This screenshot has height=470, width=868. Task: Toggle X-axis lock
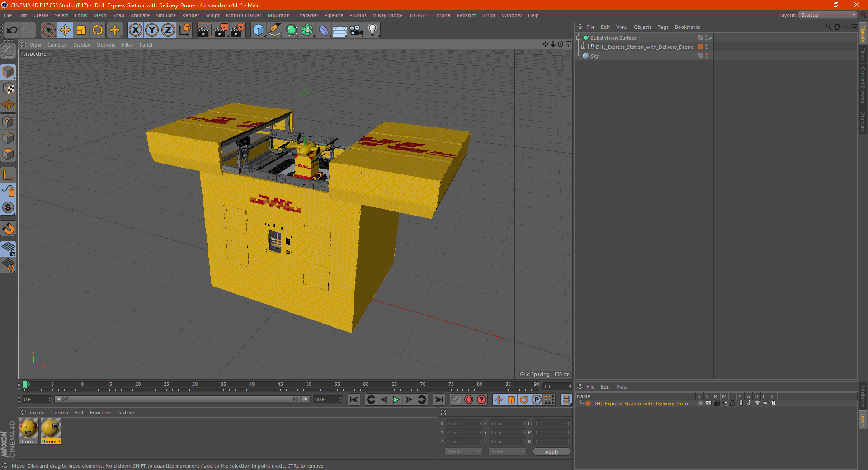135,30
